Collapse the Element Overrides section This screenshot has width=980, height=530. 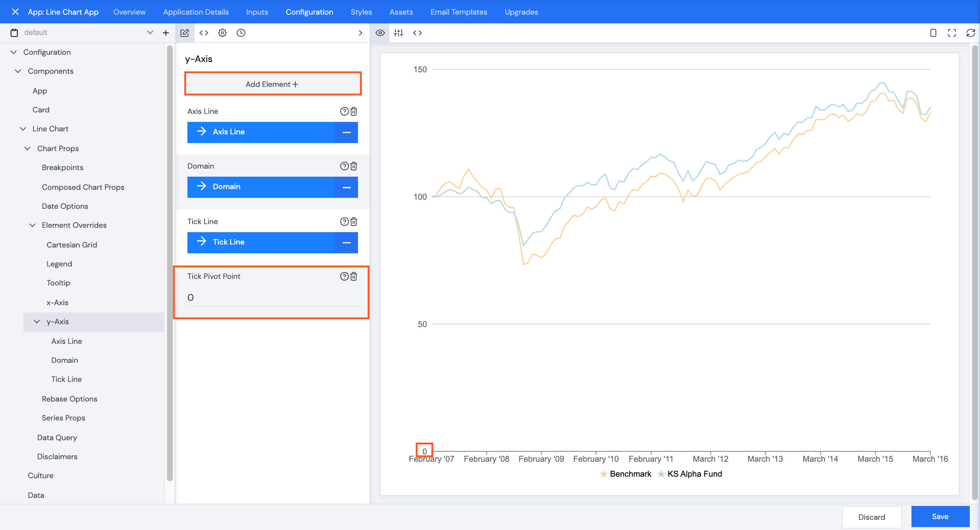(32, 225)
